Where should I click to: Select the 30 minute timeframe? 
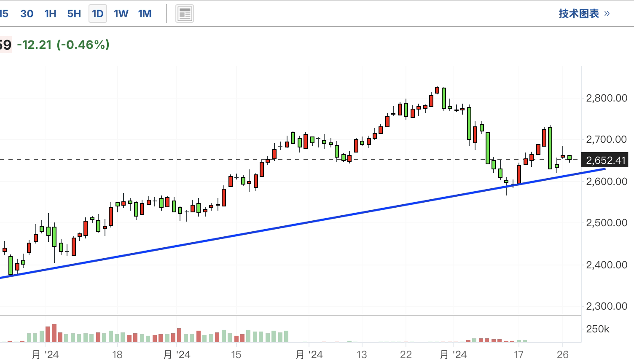click(x=27, y=14)
